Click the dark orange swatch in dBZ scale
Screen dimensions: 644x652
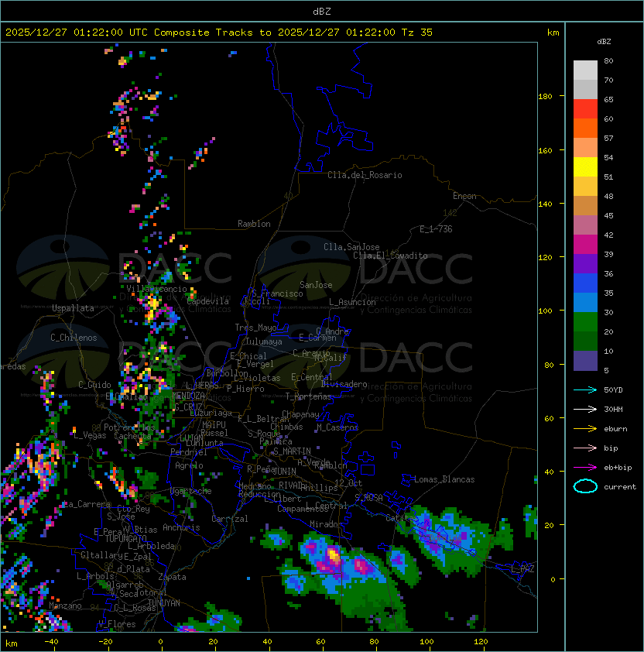pos(585,129)
